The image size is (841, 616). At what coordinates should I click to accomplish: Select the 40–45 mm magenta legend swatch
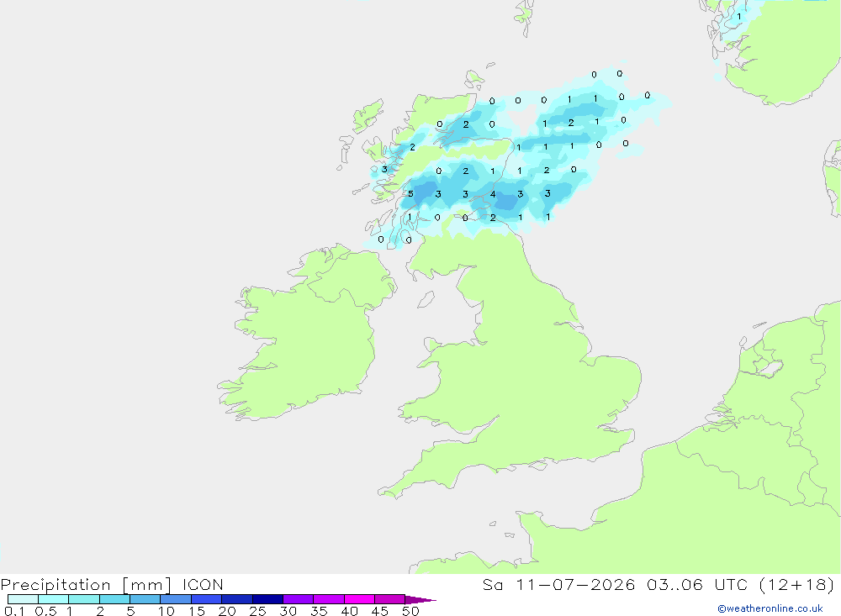(359, 599)
